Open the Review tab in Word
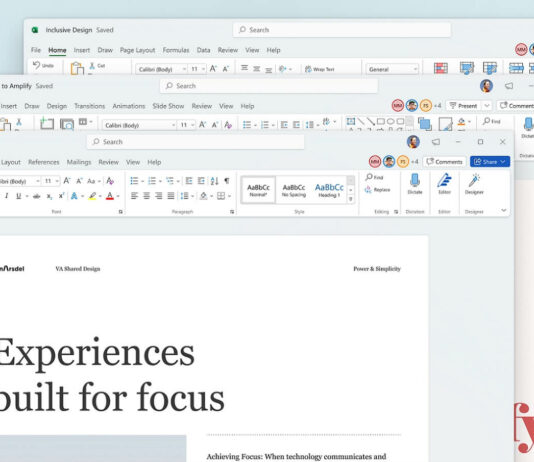 click(x=108, y=162)
